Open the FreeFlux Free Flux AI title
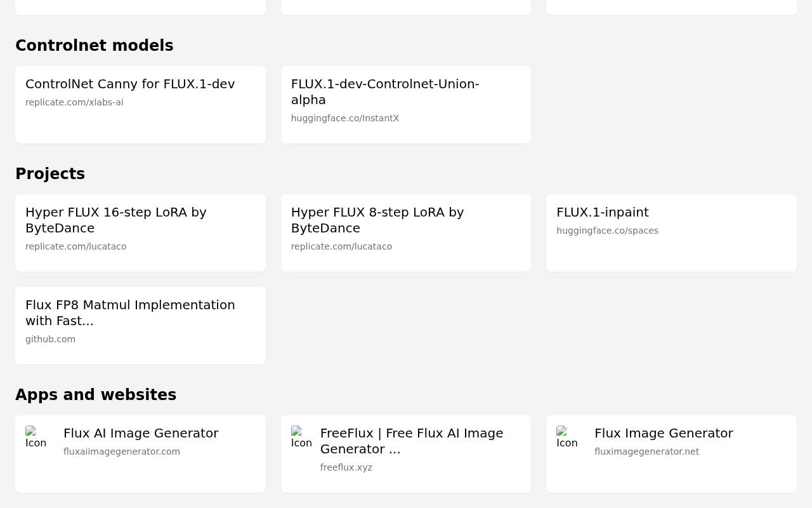The height and width of the screenshot is (508, 812). [412, 441]
